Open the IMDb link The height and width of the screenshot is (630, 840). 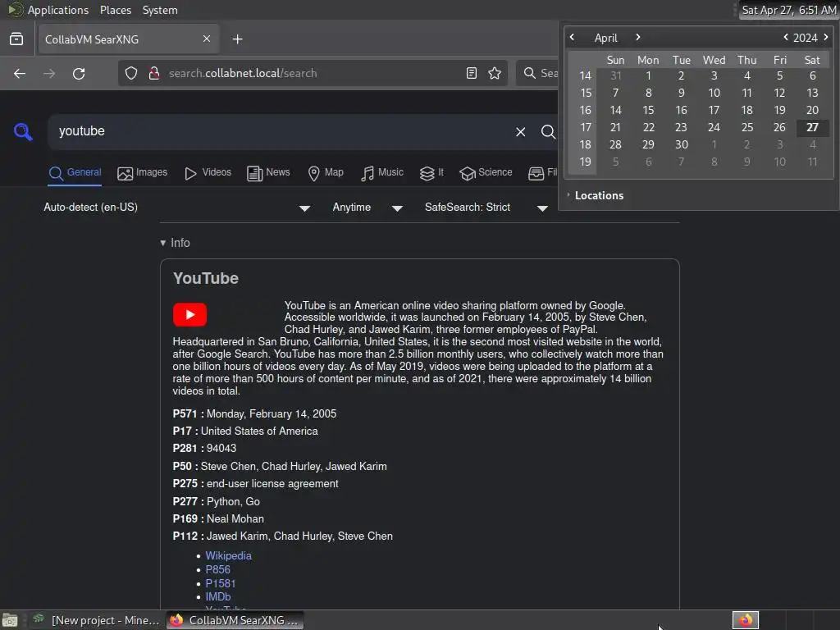pyautogui.click(x=218, y=597)
